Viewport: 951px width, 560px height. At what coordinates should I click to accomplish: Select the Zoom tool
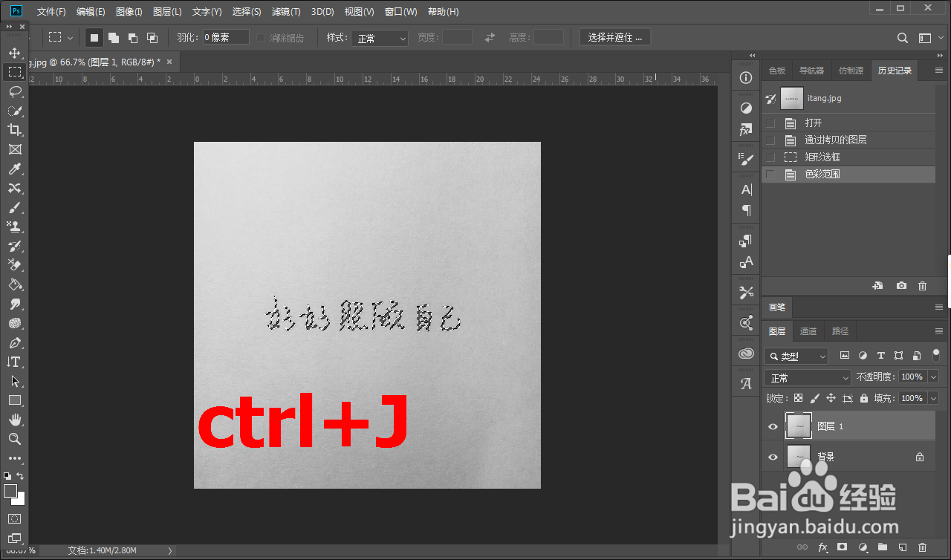(x=14, y=439)
